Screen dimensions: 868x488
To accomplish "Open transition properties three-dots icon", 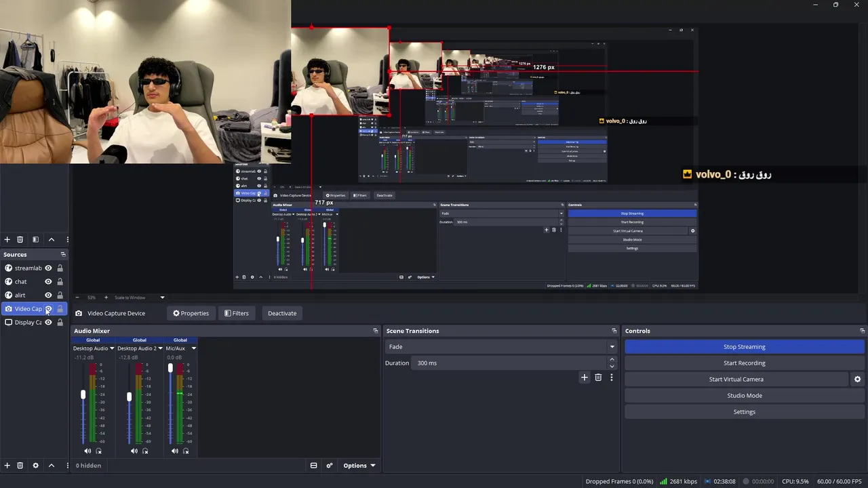I will 611,378.
